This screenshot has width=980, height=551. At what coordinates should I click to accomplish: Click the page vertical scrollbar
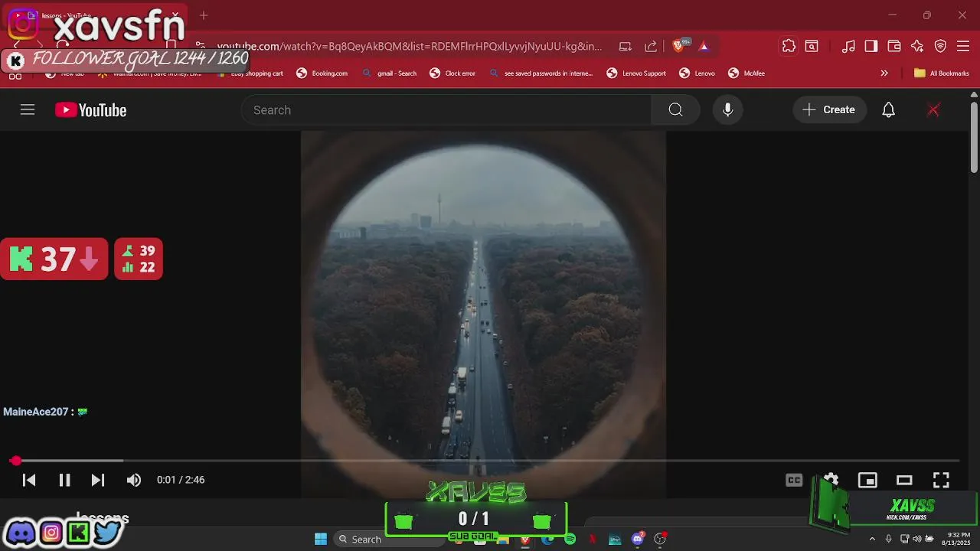click(974, 138)
